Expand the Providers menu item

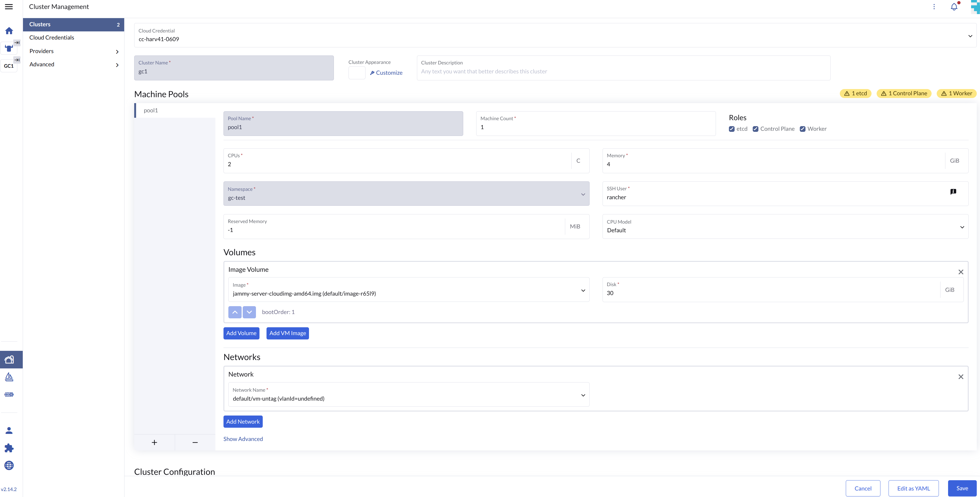coord(73,51)
